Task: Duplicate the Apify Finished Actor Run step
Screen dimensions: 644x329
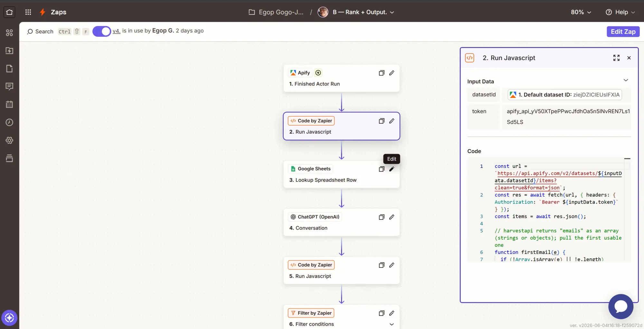Action: point(382,73)
